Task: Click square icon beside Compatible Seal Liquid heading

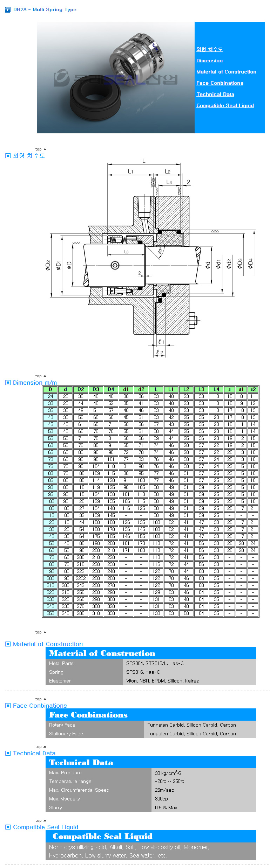Action: 8,827
